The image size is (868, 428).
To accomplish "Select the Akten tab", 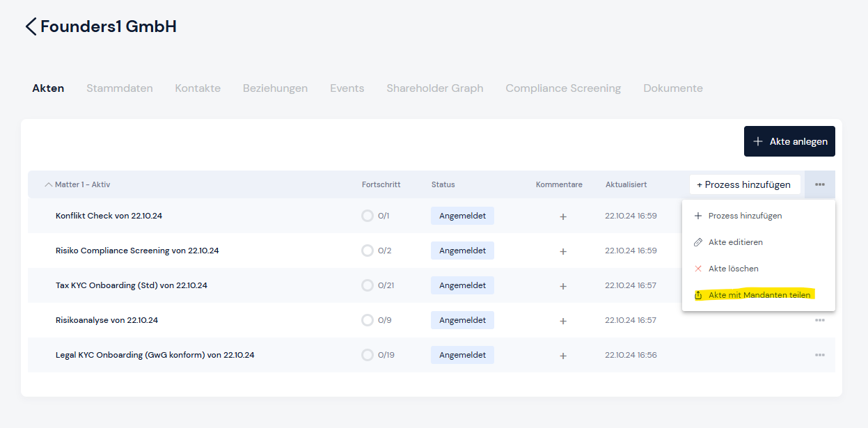I will pyautogui.click(x=48, y=88).
